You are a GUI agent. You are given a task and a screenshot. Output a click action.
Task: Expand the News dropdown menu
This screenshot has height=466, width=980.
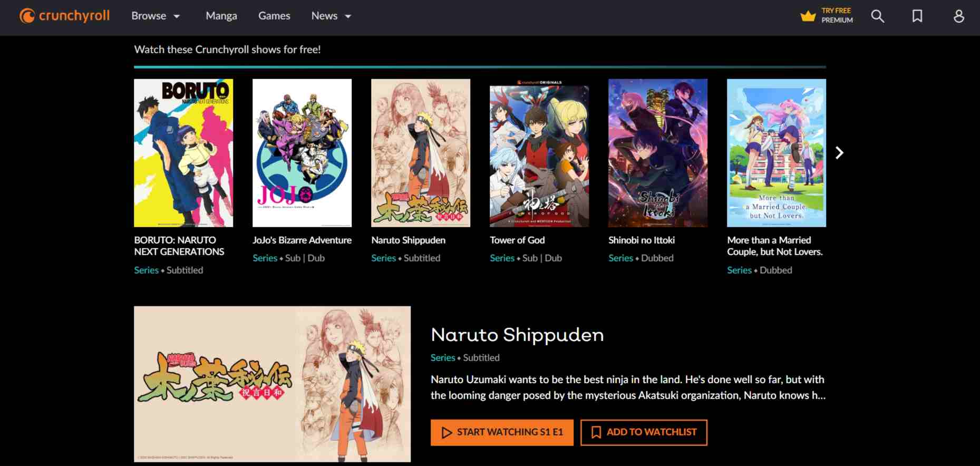[x=331, y=16]
